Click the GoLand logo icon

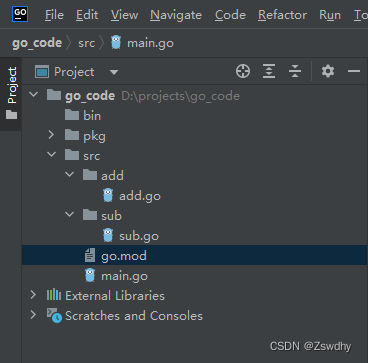coord(20,14)
